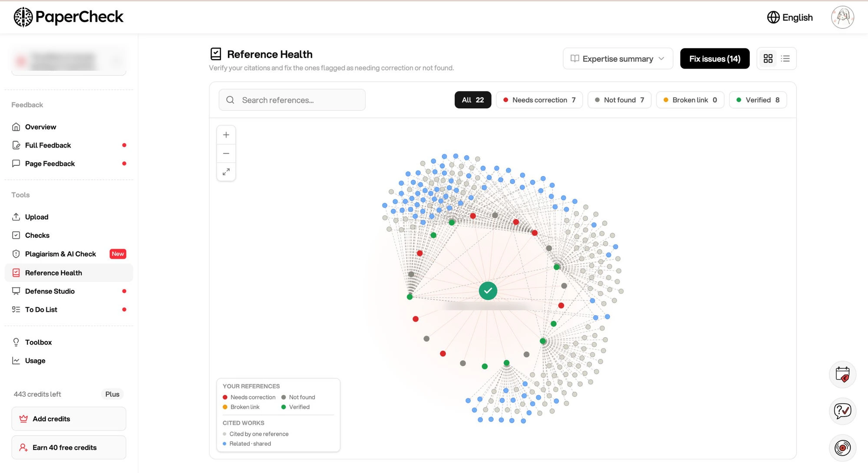Screen dimensions: 868x473
Task: Open the target circular floating icon
Action: click(x=842, y=448)
